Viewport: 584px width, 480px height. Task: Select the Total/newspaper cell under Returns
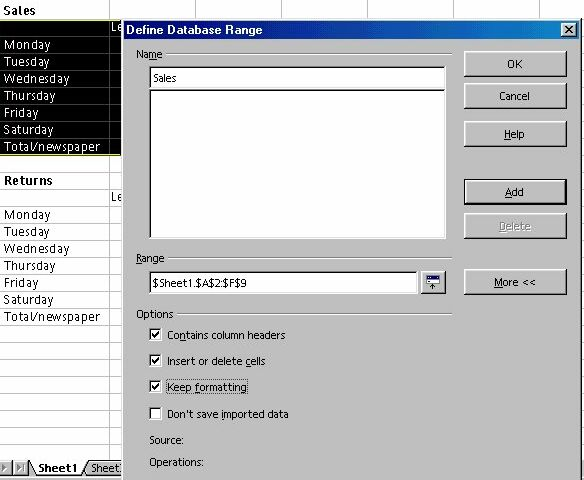click(x=55, y=317)
